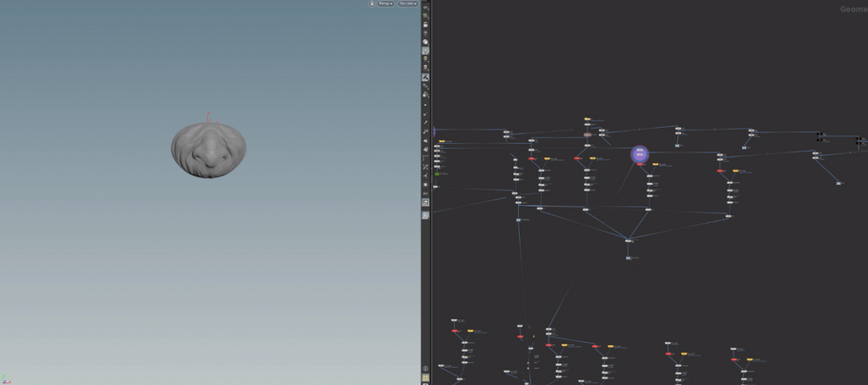The height and width of the screenshot is (385, 868).
Task: Toggle the yellow four-square display options icon
Action: [425, 377]
